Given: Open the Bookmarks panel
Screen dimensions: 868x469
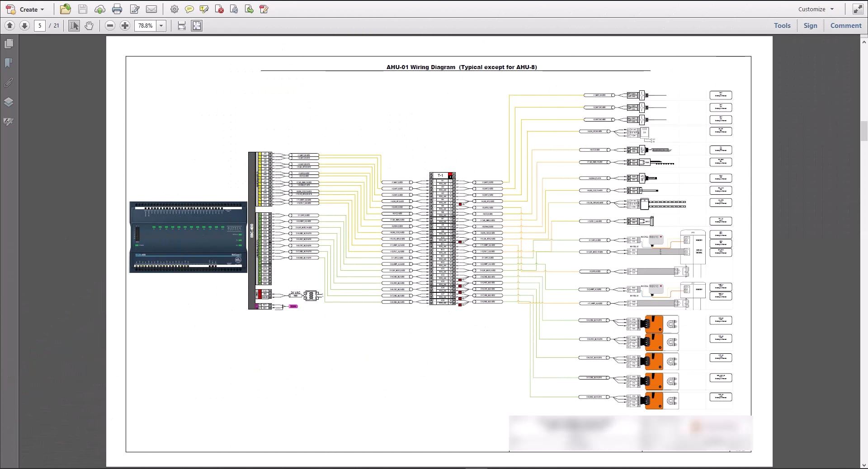Looking at the screenshot, I should [9, 63].
